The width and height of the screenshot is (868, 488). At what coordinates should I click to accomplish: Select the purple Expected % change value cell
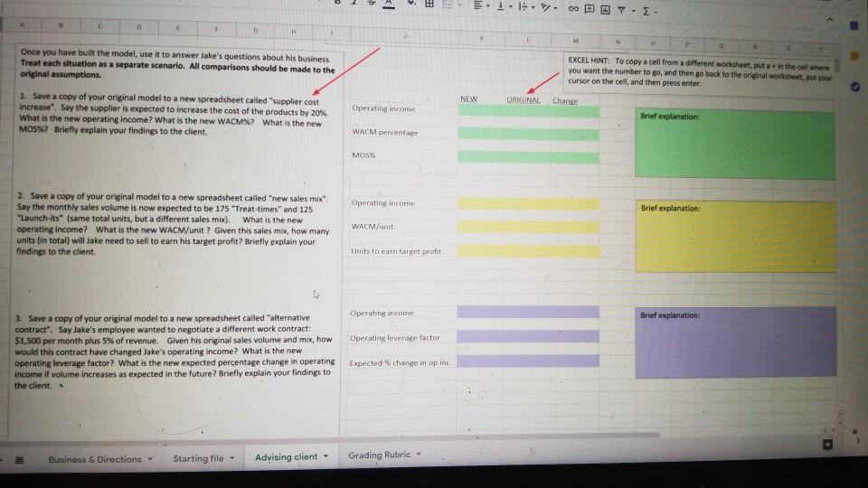pyautogui.click(x=528, y=361)
